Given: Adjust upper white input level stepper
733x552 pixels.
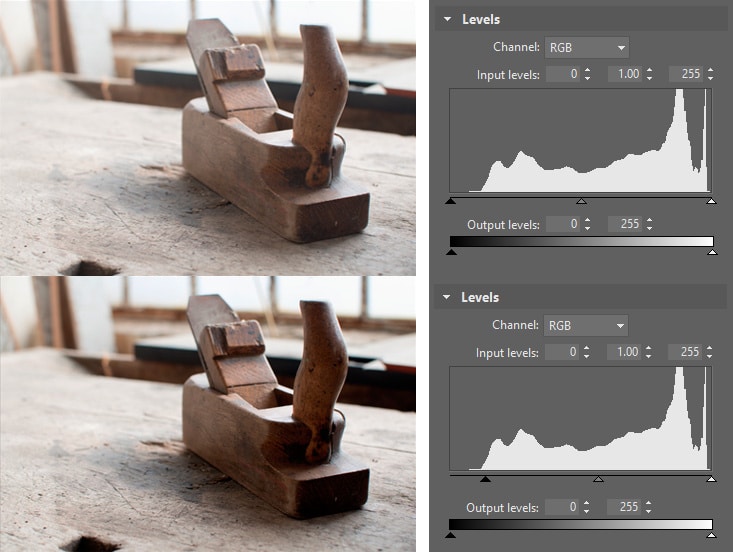Looking at the screenshot, I should coord(711,74).
